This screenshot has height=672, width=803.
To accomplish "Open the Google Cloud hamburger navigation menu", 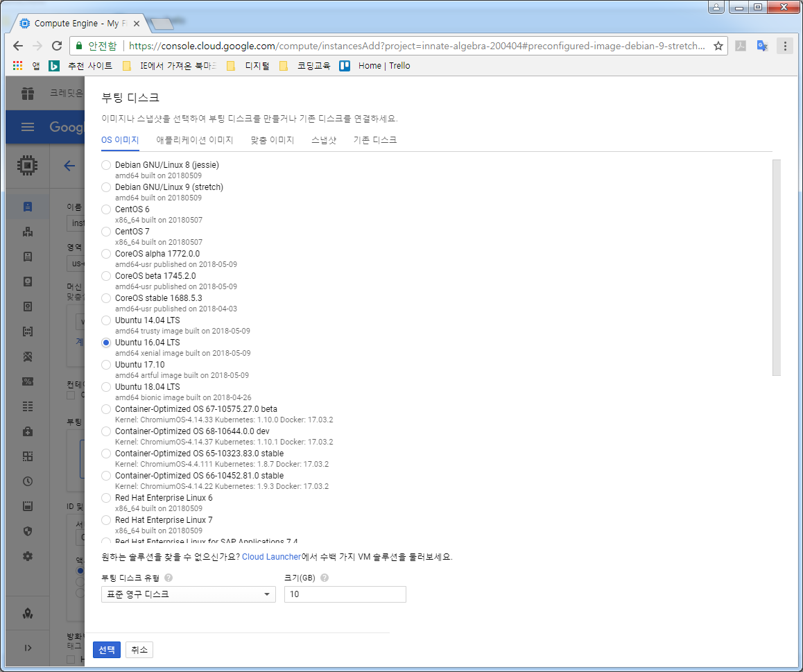I will pos(28,126).
